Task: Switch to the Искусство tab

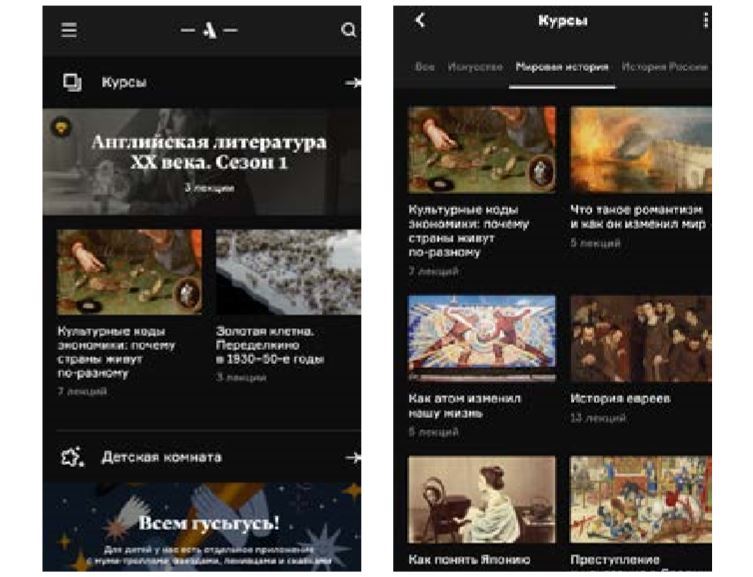Action: coord(475,67)
